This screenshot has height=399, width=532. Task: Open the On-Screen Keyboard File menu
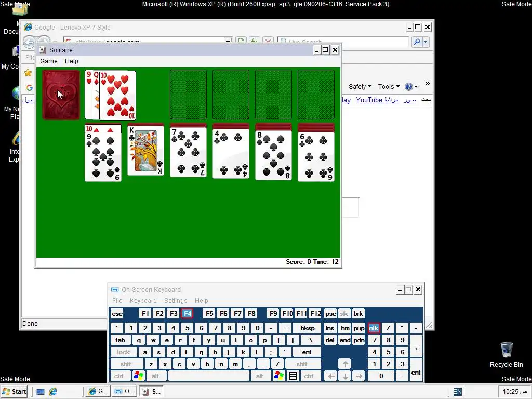[x=117, y=301]
